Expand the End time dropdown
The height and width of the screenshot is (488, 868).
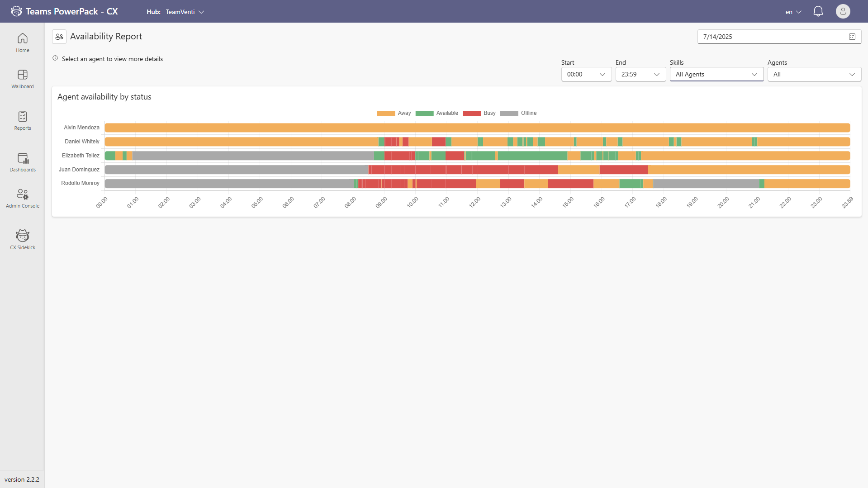click(x=640, y=74)
